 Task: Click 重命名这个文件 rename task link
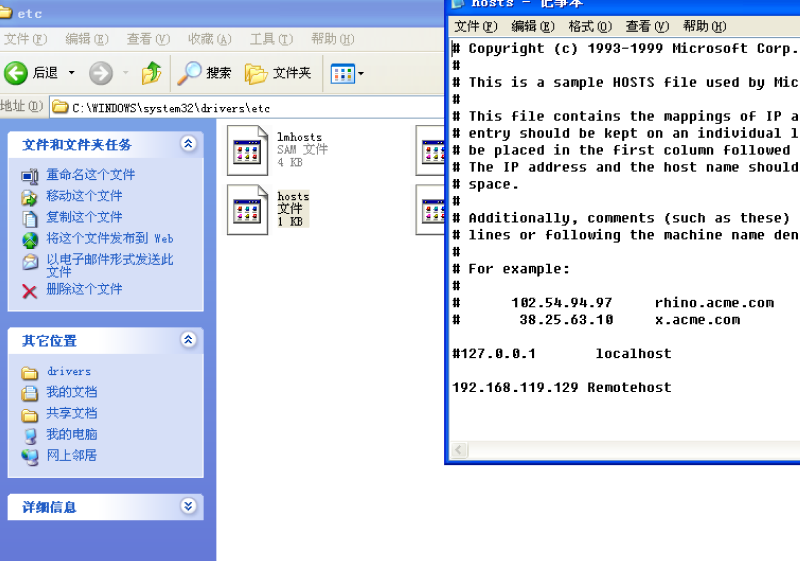90,175
